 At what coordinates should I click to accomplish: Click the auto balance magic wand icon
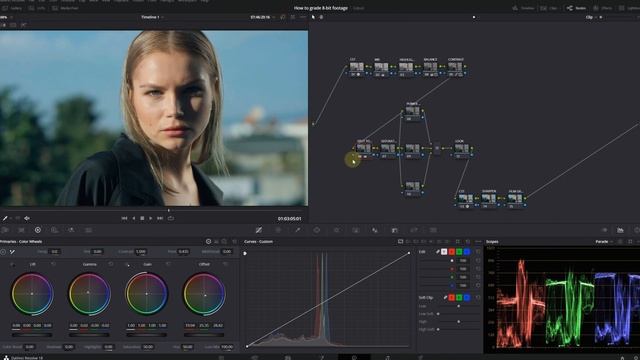point(12,252)
